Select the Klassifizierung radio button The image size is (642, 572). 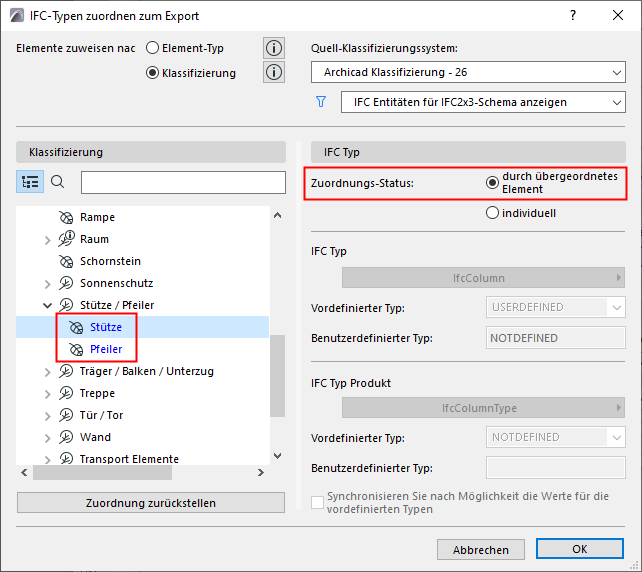coord(152,73)
